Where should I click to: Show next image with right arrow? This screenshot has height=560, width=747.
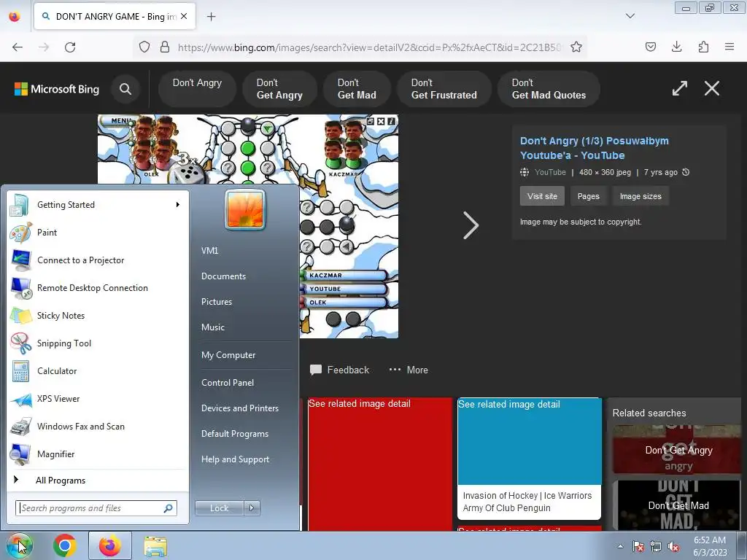point(471,225)
